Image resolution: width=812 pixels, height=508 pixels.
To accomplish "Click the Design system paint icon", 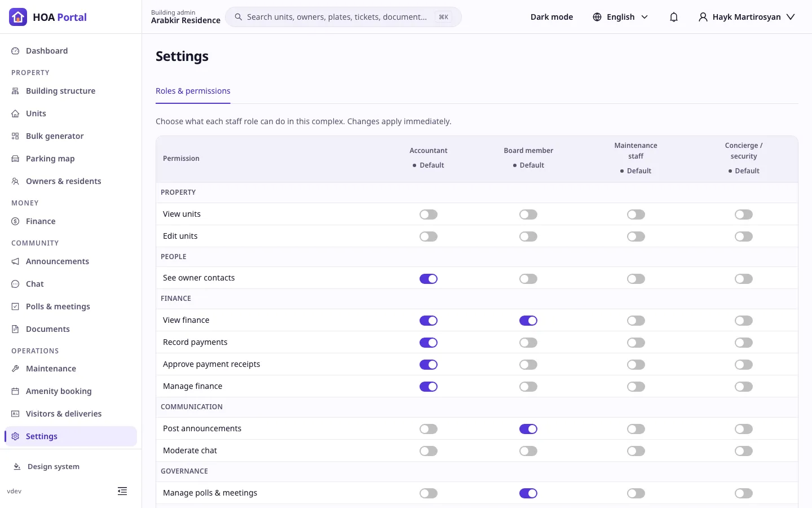I will click(17, 467).
